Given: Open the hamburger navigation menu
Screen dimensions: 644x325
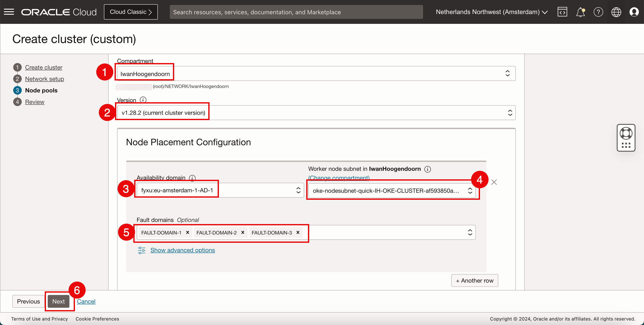Looking at the screenshot, I should (9, 12).
